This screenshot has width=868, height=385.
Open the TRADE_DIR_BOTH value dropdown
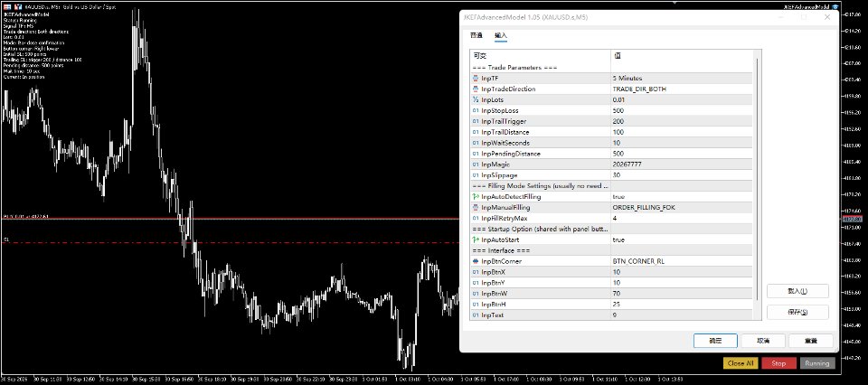[682, 89]
